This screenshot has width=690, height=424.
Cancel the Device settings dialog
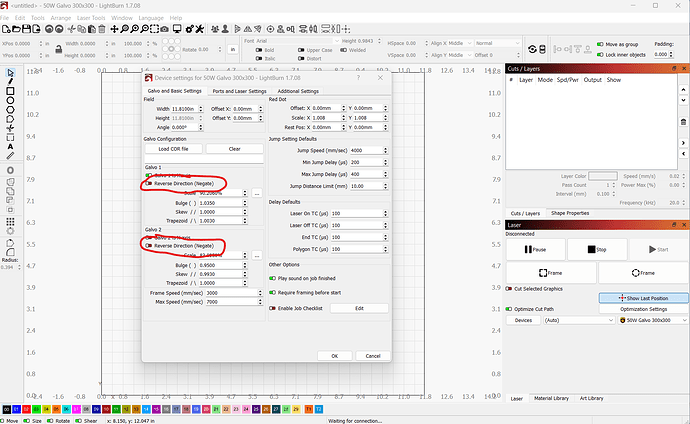coord(373,356)
